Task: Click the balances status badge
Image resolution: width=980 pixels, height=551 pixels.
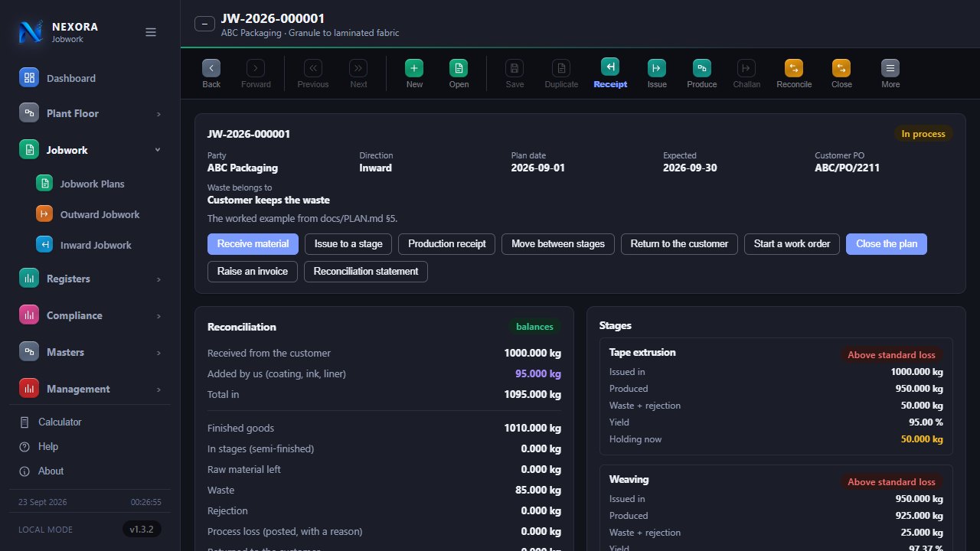Action: (x=534, y=327)
